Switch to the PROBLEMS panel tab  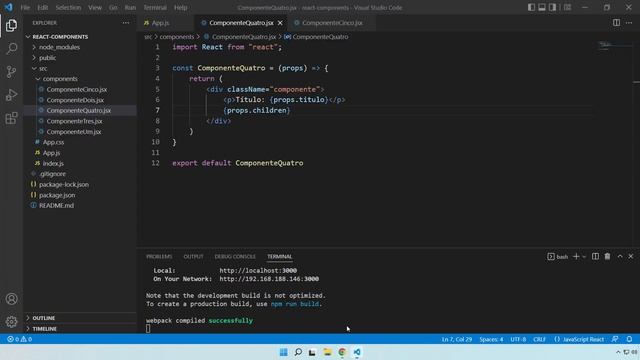pyautogui.click(x=159, y=257)
